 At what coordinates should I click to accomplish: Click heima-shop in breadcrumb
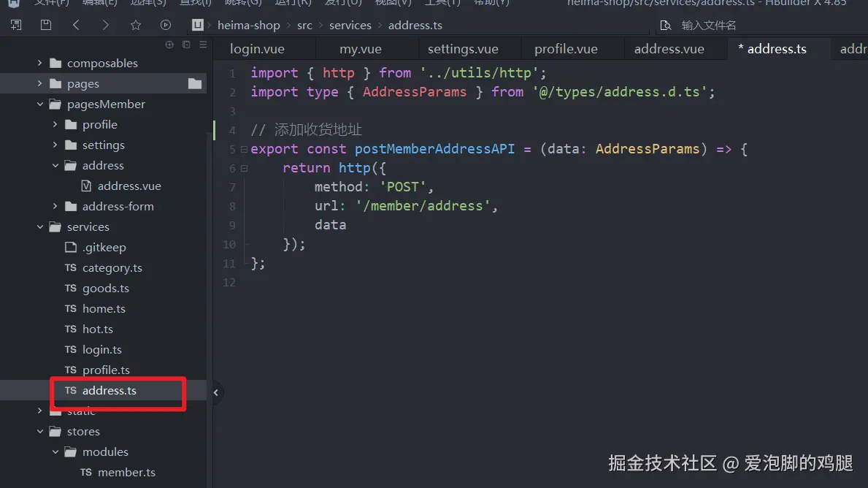[x=248, y=26]
